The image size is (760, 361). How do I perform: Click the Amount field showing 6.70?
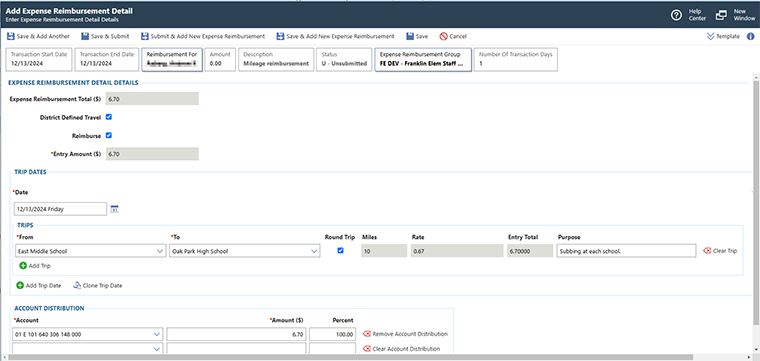(236, 334)
